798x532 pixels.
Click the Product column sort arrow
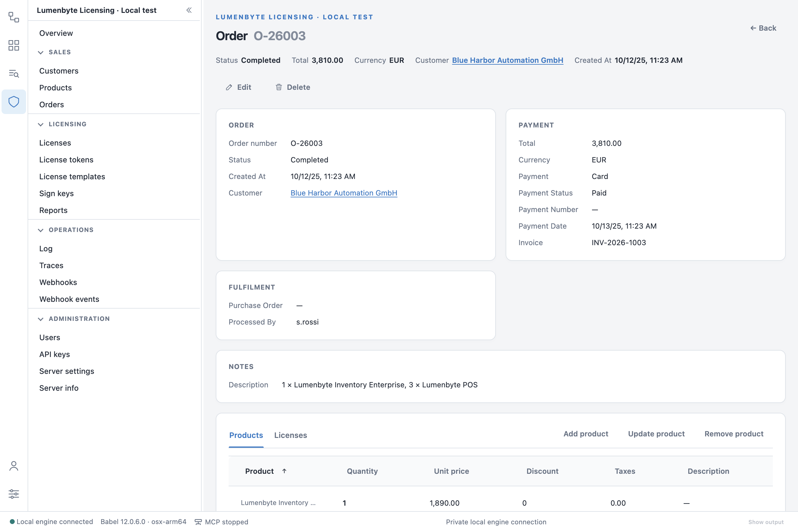[284, 471]
